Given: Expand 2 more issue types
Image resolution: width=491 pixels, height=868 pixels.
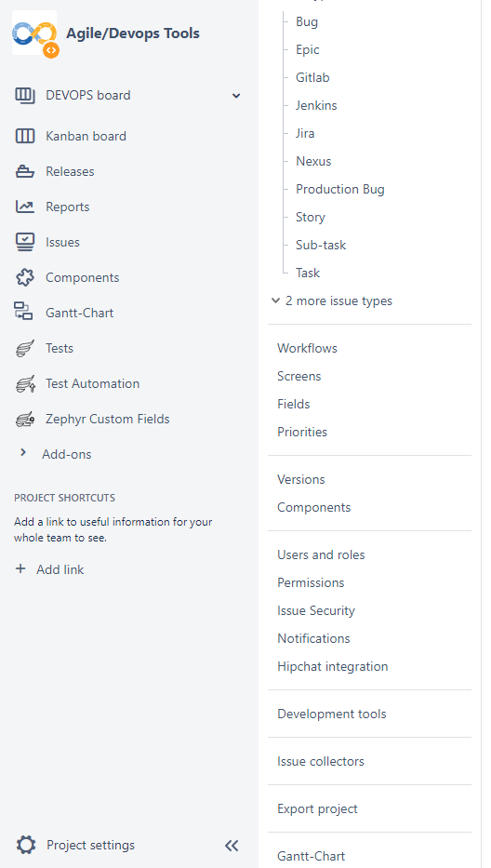Looking at the screenshot, I should [x=332, y=301].
